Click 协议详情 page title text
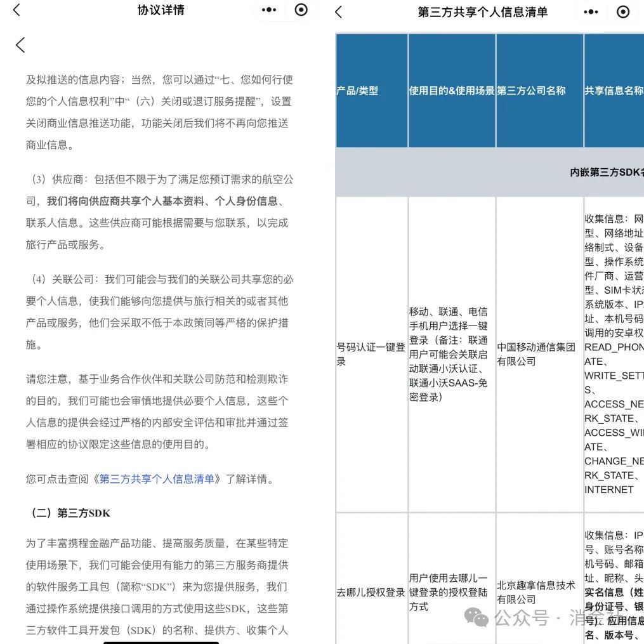The width and height of the screenshot is (644, 644). [161, 10]
